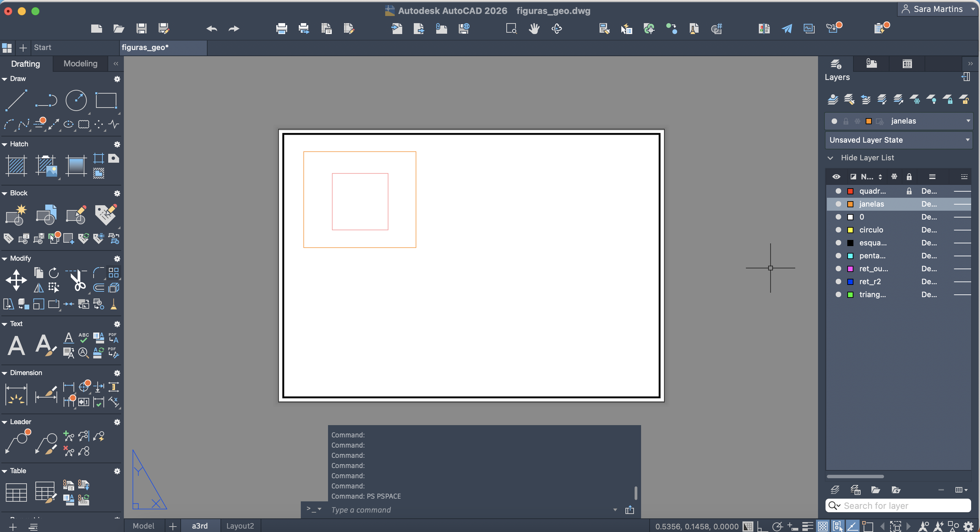Click the Plot printer icon
This screenshot has width=980, height=532.
click(281, 29)
